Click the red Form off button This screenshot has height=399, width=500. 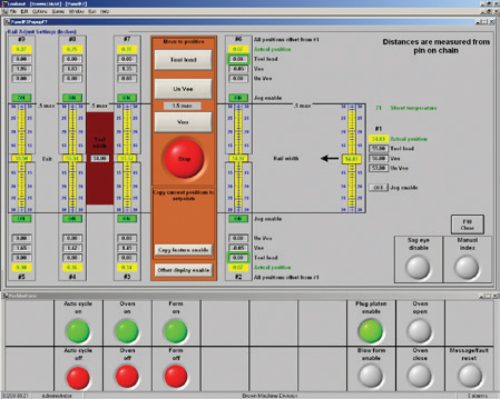176,377
